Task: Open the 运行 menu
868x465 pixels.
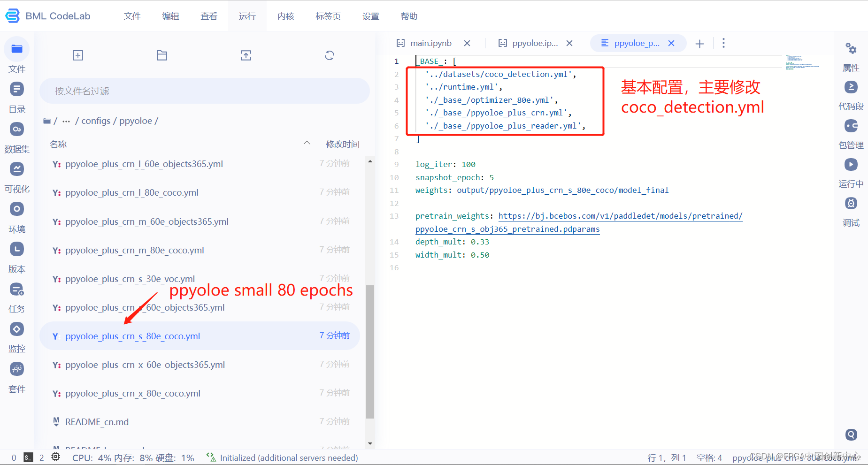Action: (247, 16)
